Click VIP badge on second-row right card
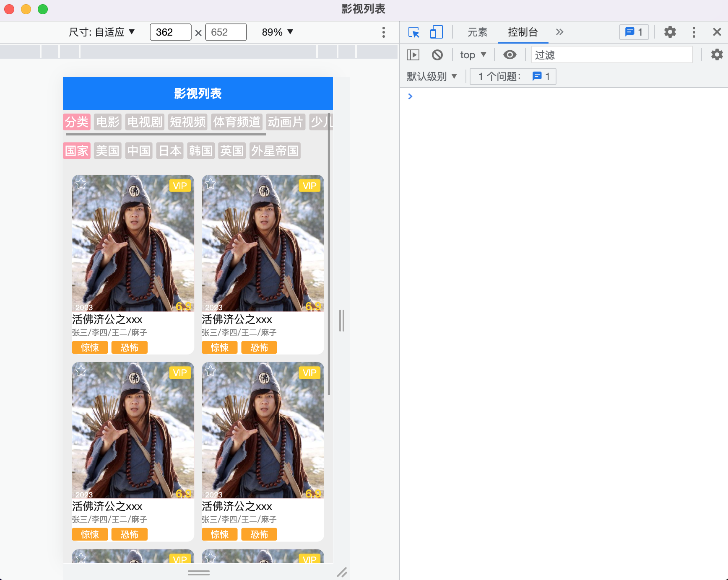The height and width of the screenshot is (580, 728). (x=309, y=373)
